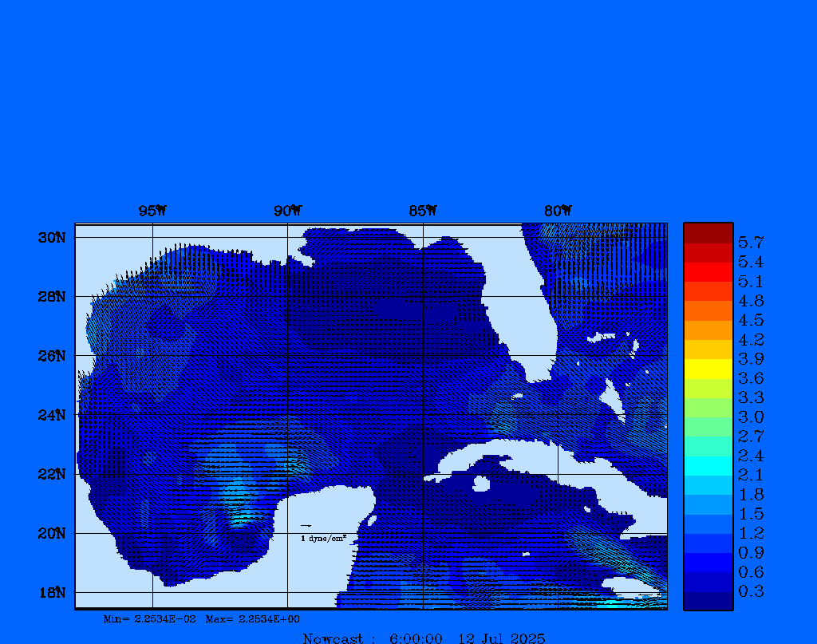817x644 pixels.
Task: Click the 22N latitude label
Action: [x=51, y=474]
